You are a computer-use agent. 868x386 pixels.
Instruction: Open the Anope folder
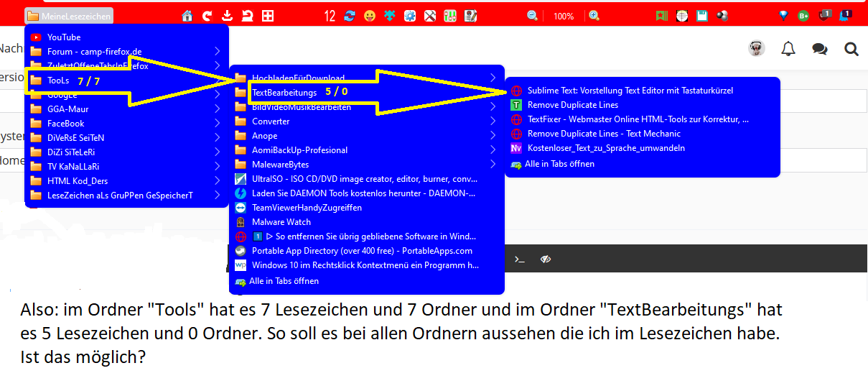366,136
